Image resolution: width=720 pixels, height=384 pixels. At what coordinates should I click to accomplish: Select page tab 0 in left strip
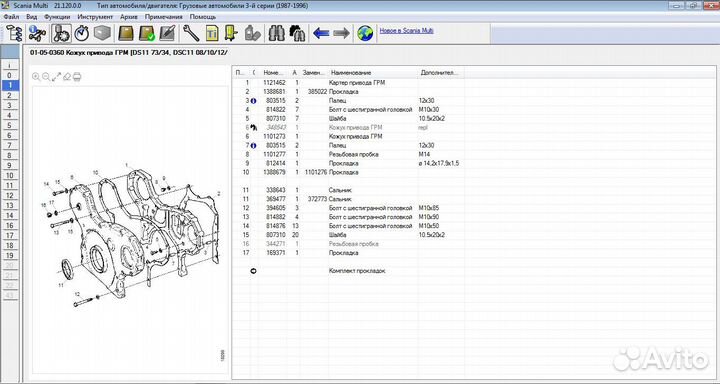coord(10,75)
